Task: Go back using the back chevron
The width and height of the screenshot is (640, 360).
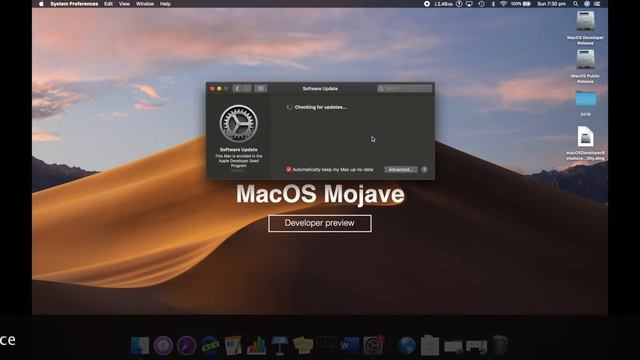Action: coord(237,88)
